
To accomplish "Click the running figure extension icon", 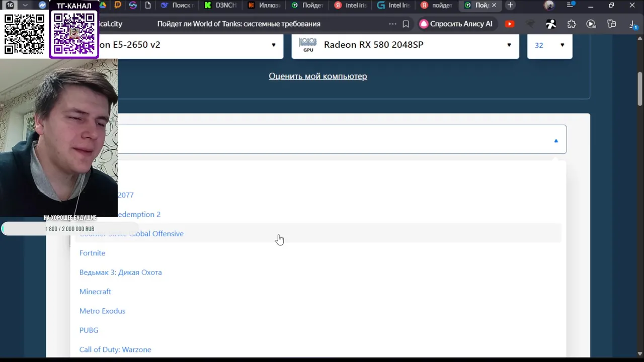I will (x=551, y=24).
